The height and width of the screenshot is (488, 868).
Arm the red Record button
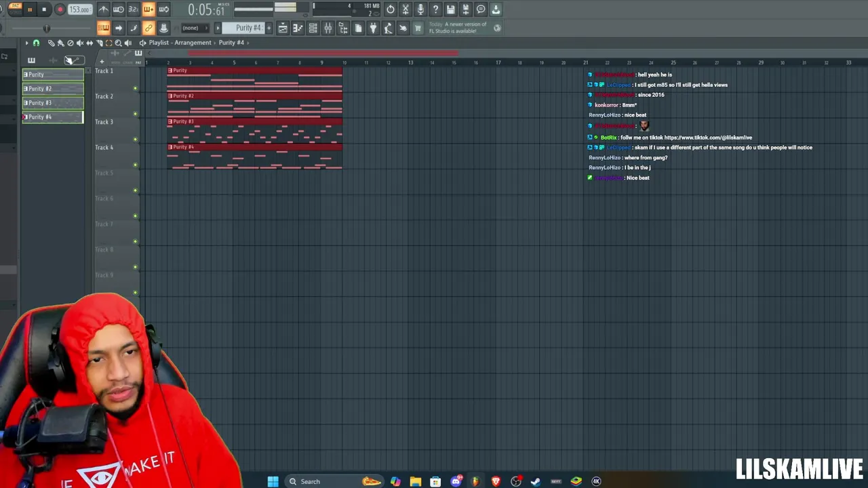tap(60, 9)
